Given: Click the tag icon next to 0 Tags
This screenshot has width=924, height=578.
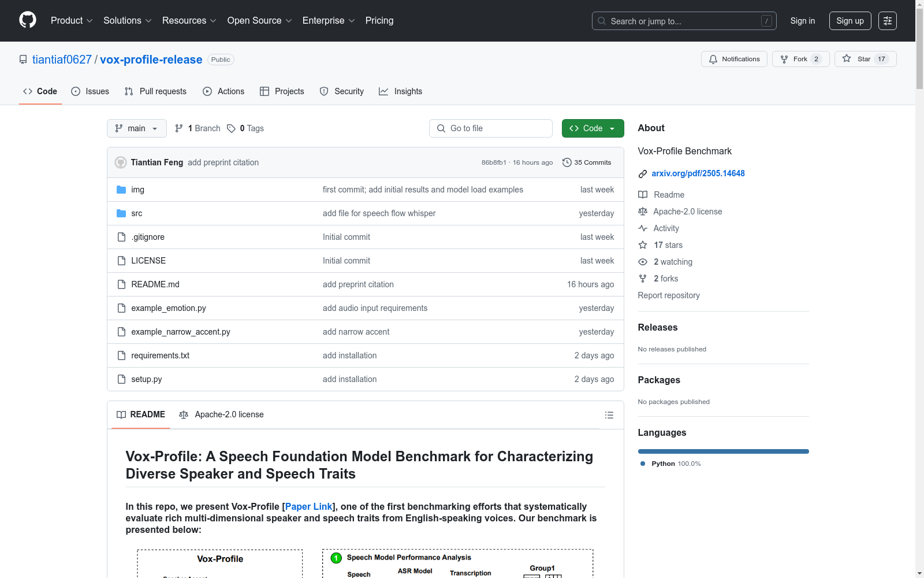Looking at the screenshot, I should click(x=231, y=128).
